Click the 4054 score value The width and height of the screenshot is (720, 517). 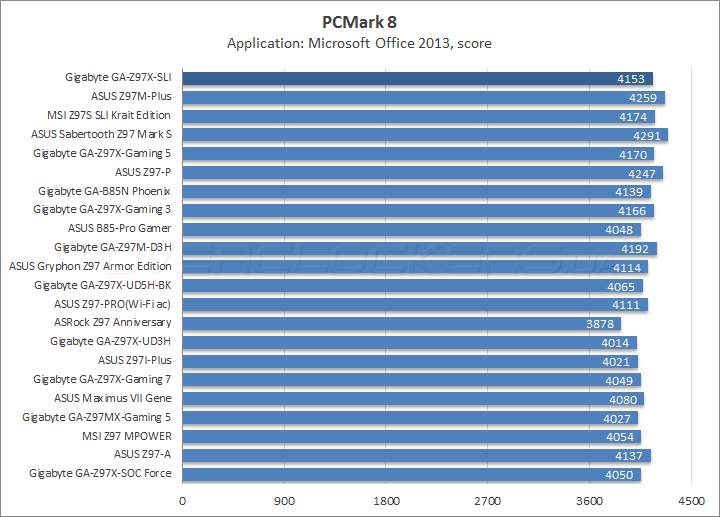[x=620, y=437]
